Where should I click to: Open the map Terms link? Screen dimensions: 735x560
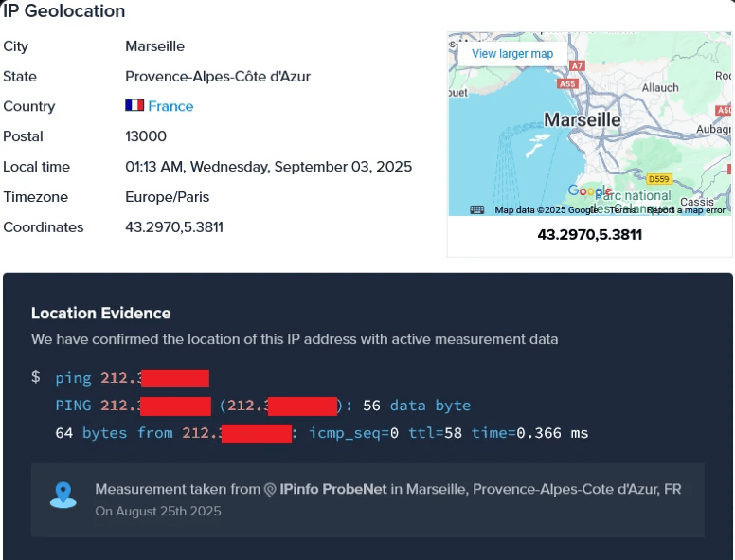(x=623, y=210)
